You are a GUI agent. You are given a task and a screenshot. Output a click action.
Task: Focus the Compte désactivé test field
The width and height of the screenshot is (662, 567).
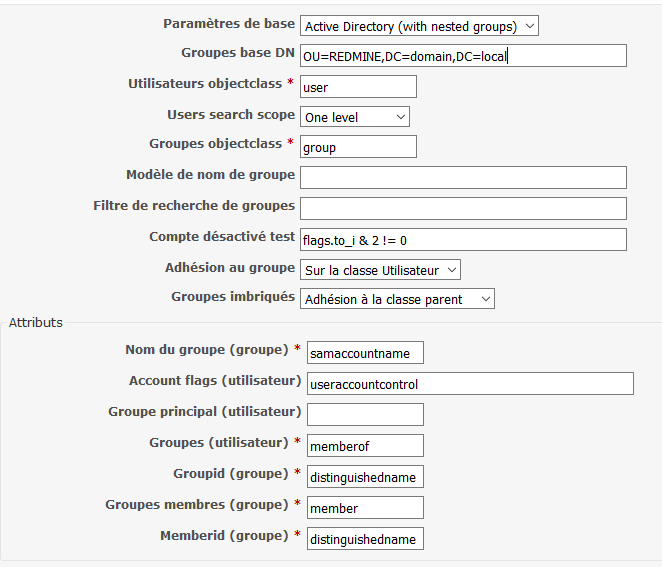coord(463,240)
